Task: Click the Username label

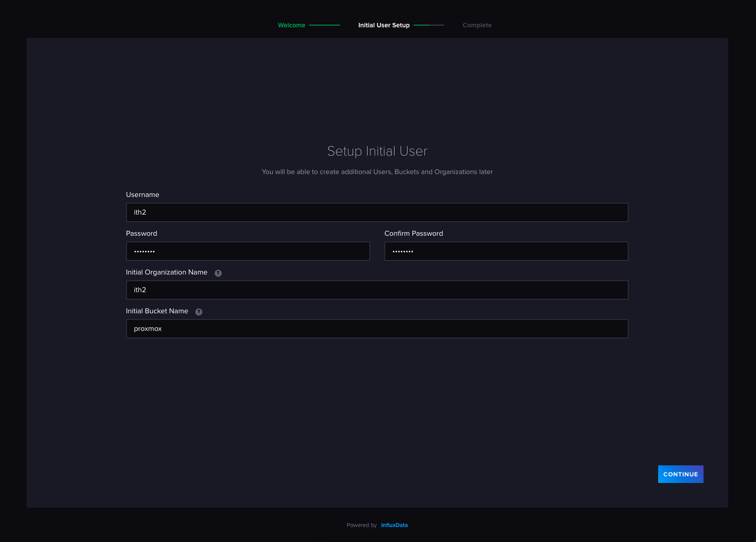Action: [143, 194]
